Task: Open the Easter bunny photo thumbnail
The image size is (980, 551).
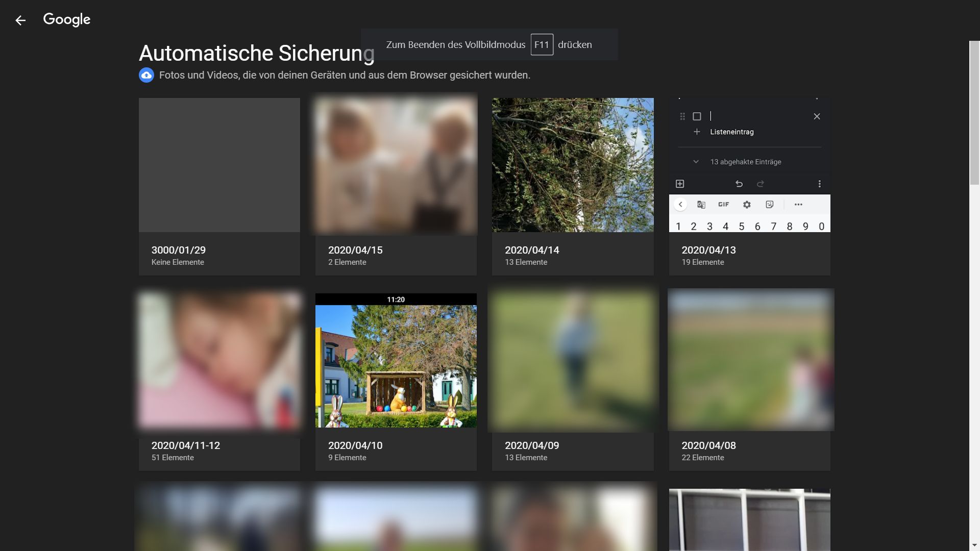Action: tap(396, 360)
